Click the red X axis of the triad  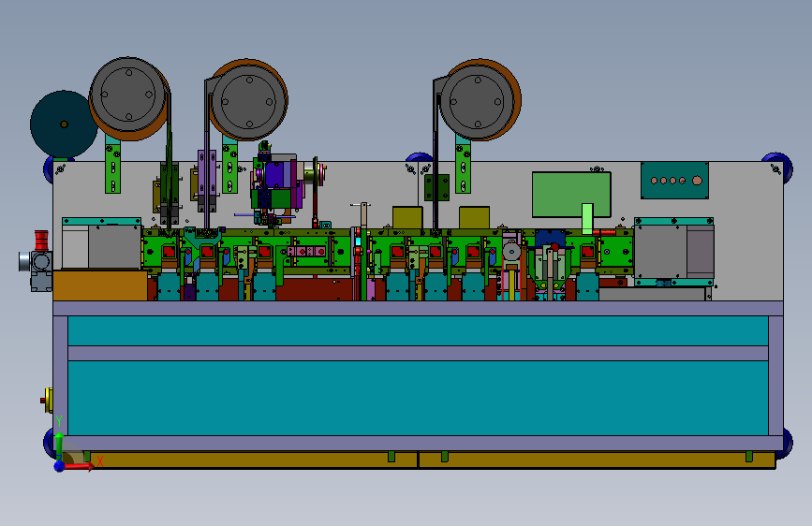tap(79, 466)
